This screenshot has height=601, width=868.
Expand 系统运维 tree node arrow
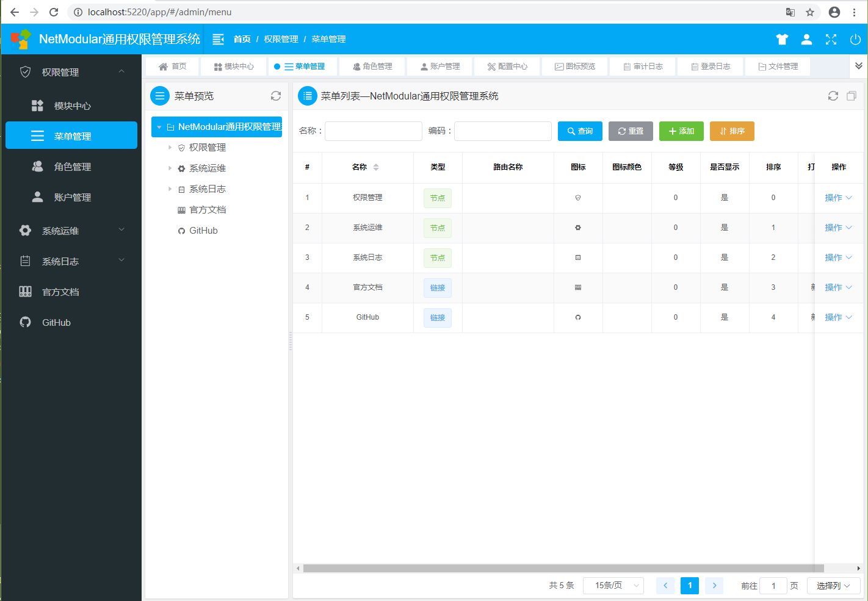[x=170, y=168]
